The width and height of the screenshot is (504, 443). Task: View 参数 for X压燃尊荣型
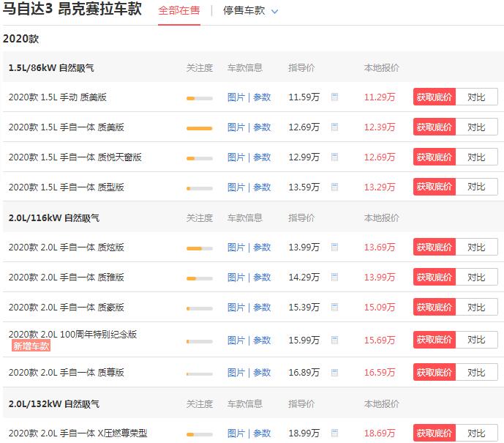click(262, 433)
